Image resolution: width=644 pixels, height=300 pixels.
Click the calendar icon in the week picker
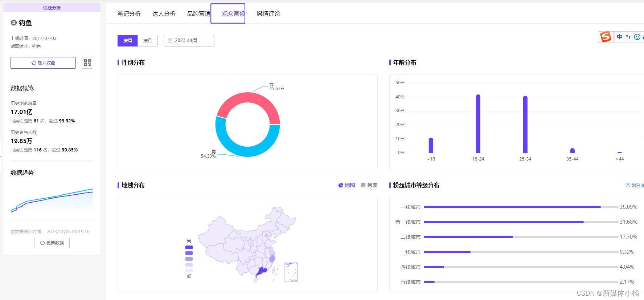pos(170,41)
